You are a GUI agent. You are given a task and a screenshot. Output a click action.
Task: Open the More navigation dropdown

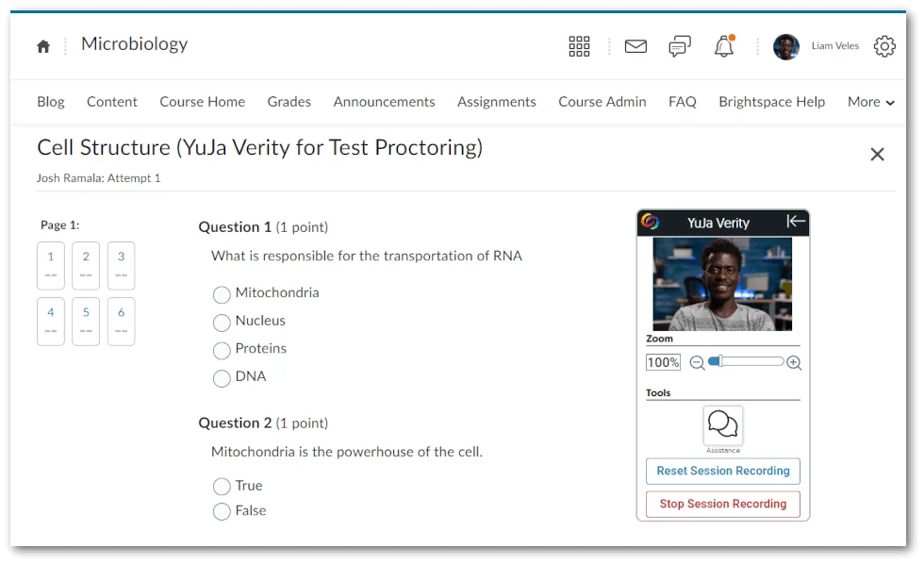pos(869,101)
